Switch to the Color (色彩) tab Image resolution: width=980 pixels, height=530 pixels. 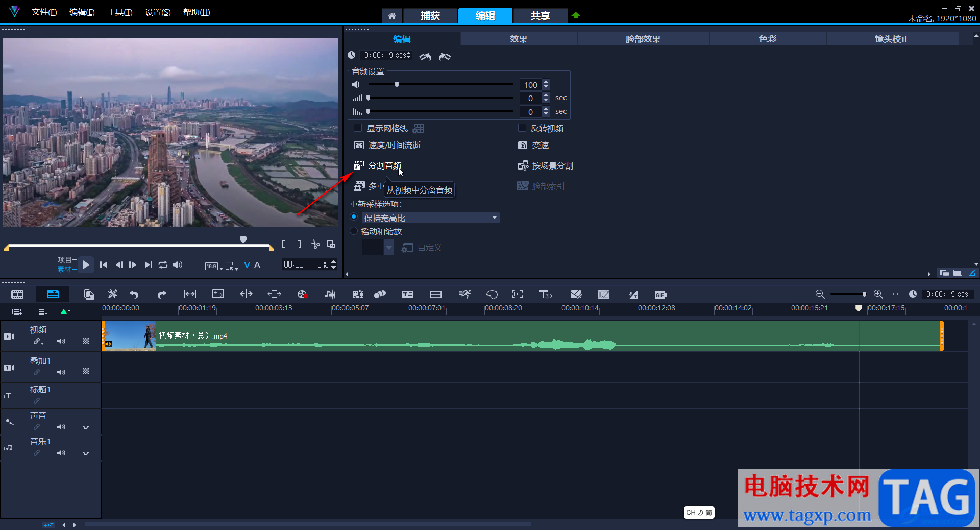point(767,39)
